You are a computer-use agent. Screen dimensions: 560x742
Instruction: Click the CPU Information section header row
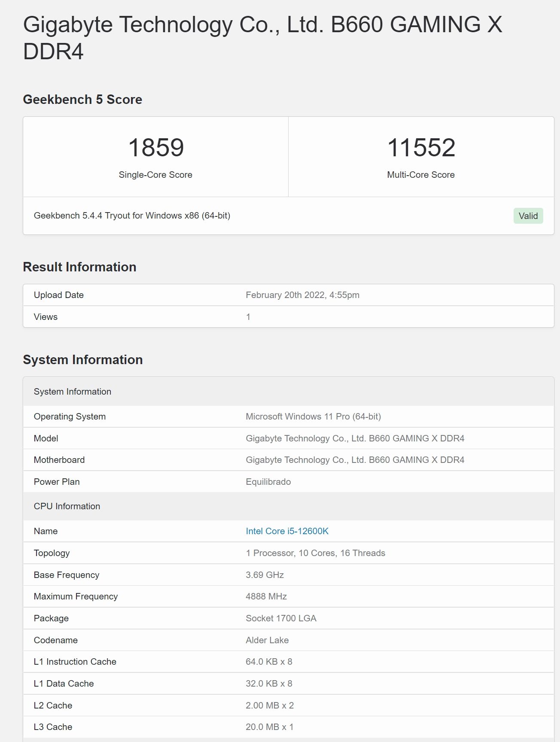(289, 506)
